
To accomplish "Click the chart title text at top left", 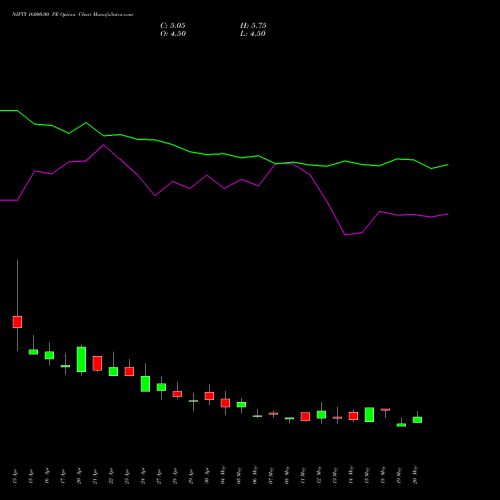I will (72, 14).
